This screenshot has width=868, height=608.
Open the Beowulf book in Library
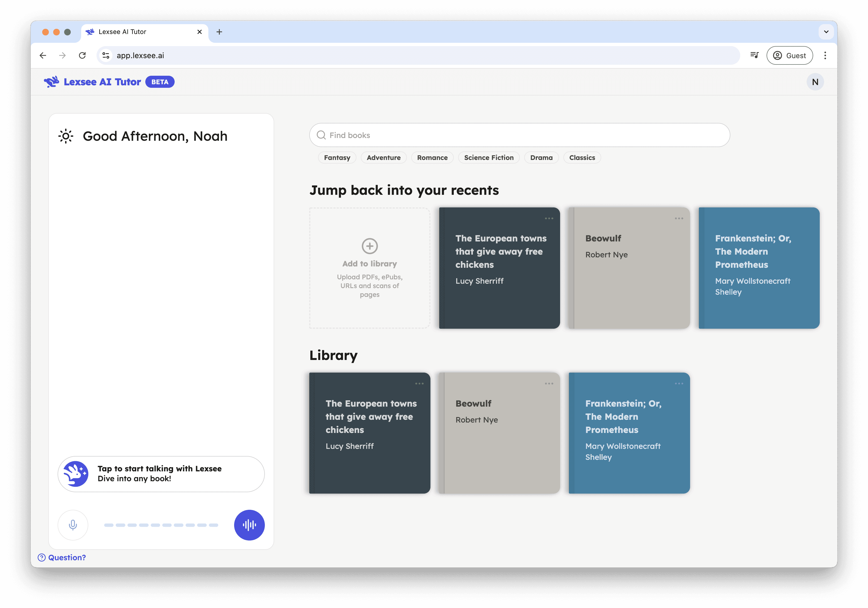[x=500, y=433]
